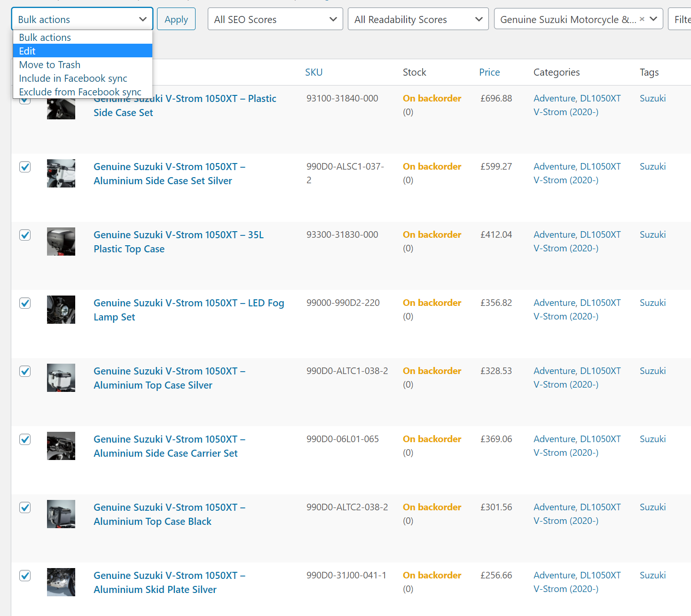Open the All SEO Scores dropdown
The height and width of the screenshot is (616, 691).
point(275,19)
